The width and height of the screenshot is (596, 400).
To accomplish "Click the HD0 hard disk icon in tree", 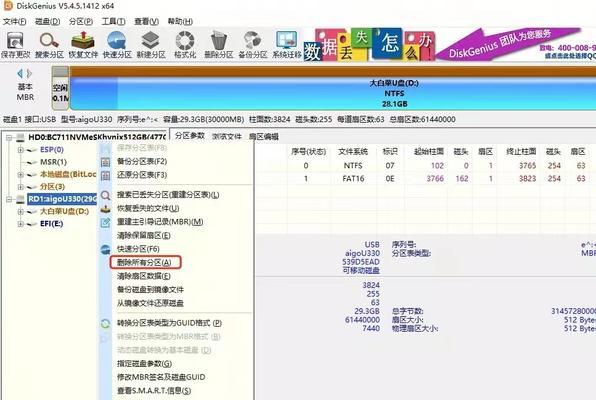I will click(20, 137).
